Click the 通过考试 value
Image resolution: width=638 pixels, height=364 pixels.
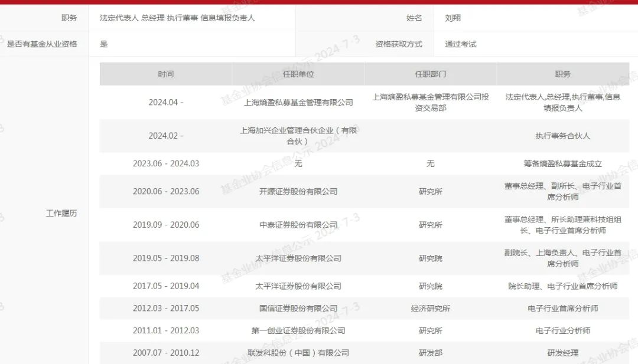pyautogui.click(x=460, y=44)
